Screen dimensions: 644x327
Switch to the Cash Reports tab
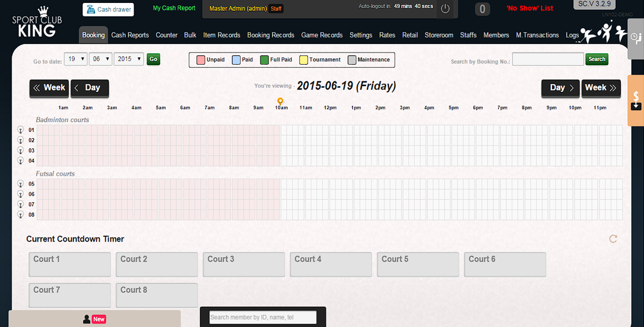(130, 35)
